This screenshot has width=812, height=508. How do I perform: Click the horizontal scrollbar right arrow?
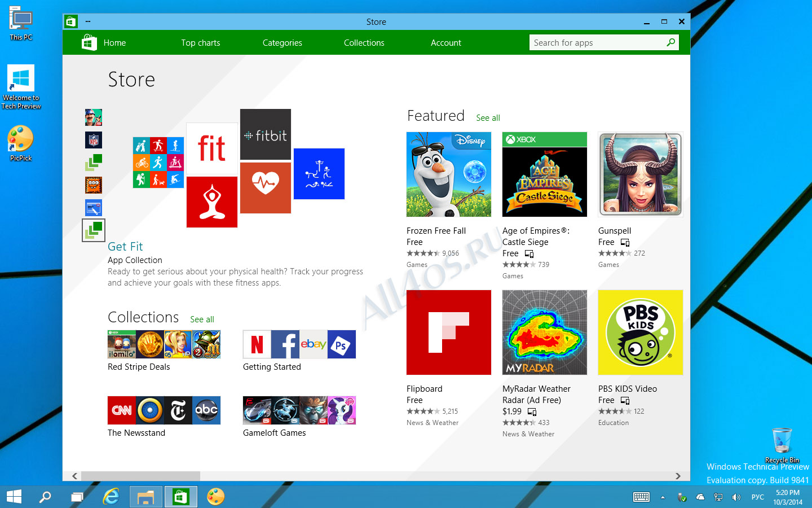[678, 476]
